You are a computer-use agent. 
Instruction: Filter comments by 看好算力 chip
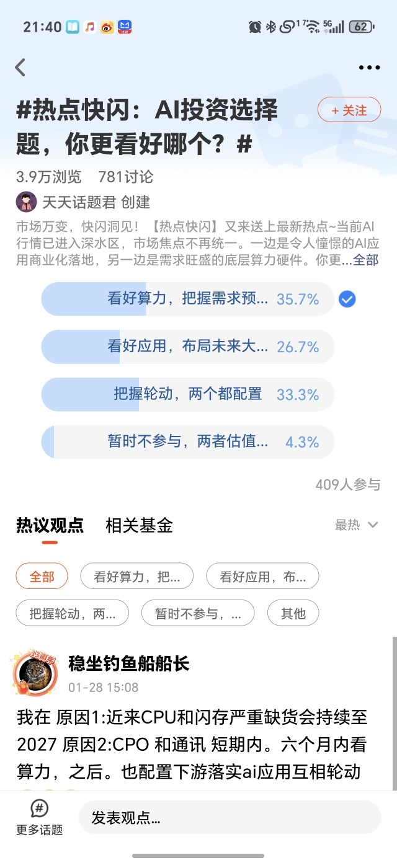[x=137, y=577]
